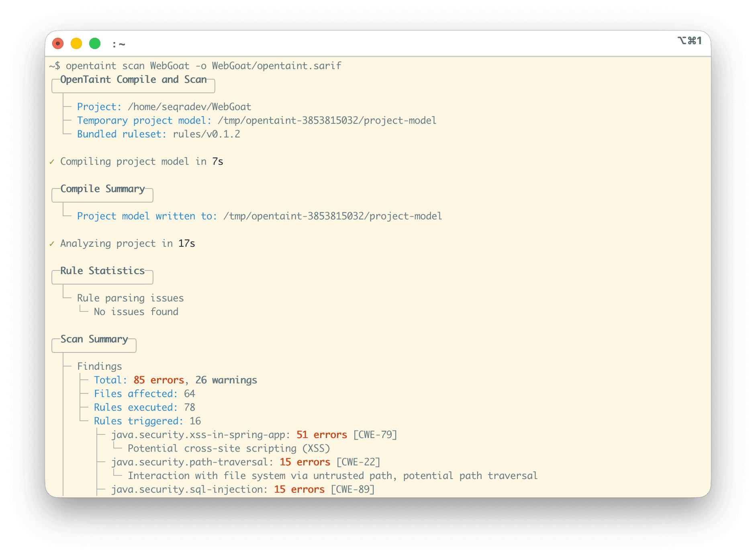Click the [CWE-22] tag
The image size is (756, 557).
coord(358,462)
